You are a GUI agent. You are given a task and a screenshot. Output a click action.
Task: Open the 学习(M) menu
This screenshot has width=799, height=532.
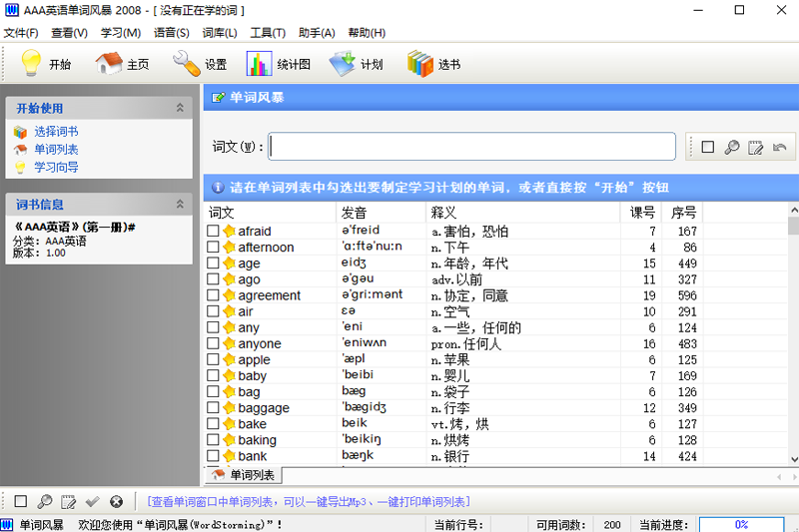pos(121,33)
